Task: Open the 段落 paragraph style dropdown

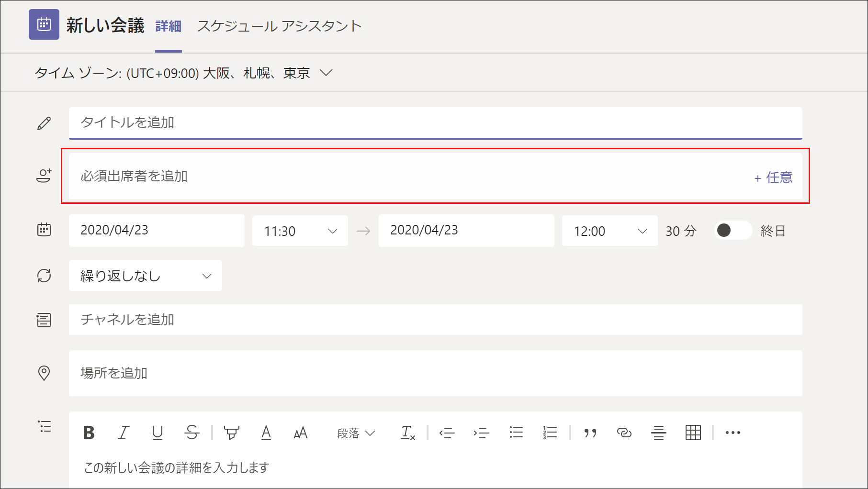Action: click(x=356, y=433)
